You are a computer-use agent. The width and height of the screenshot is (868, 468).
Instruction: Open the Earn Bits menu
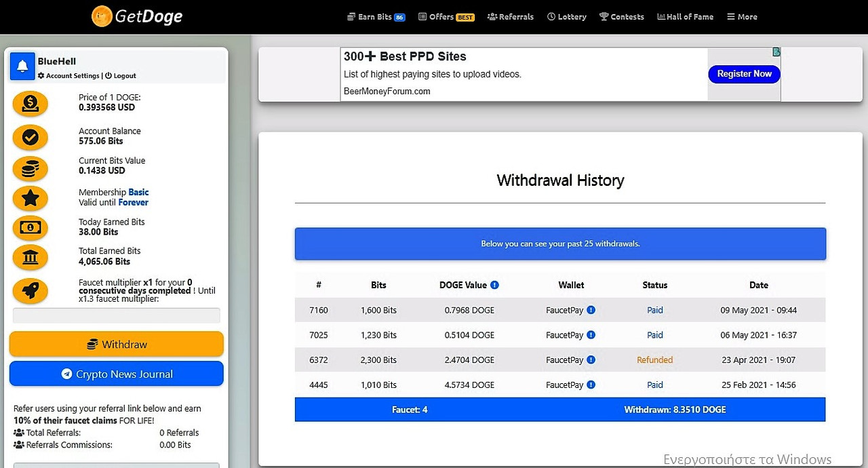click(x=376, y=17)
